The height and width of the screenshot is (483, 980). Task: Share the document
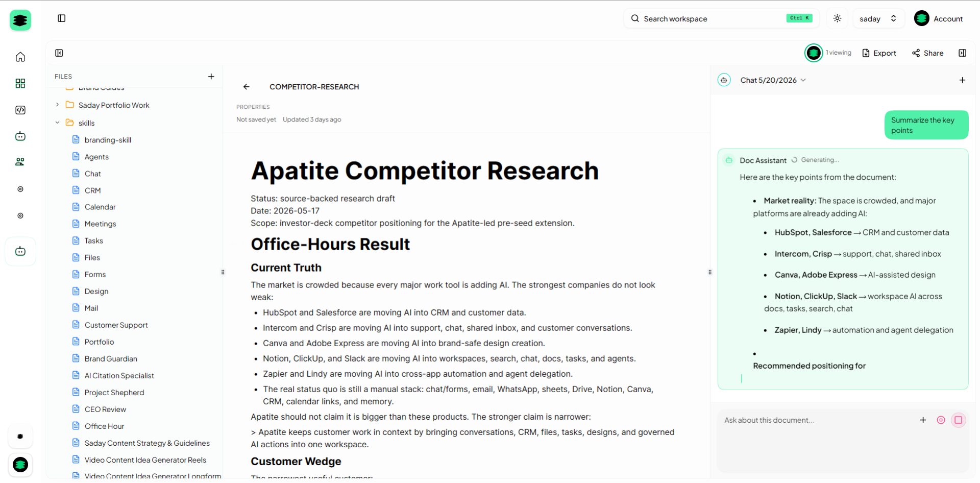pyautogui.click(x=928, y=53)
